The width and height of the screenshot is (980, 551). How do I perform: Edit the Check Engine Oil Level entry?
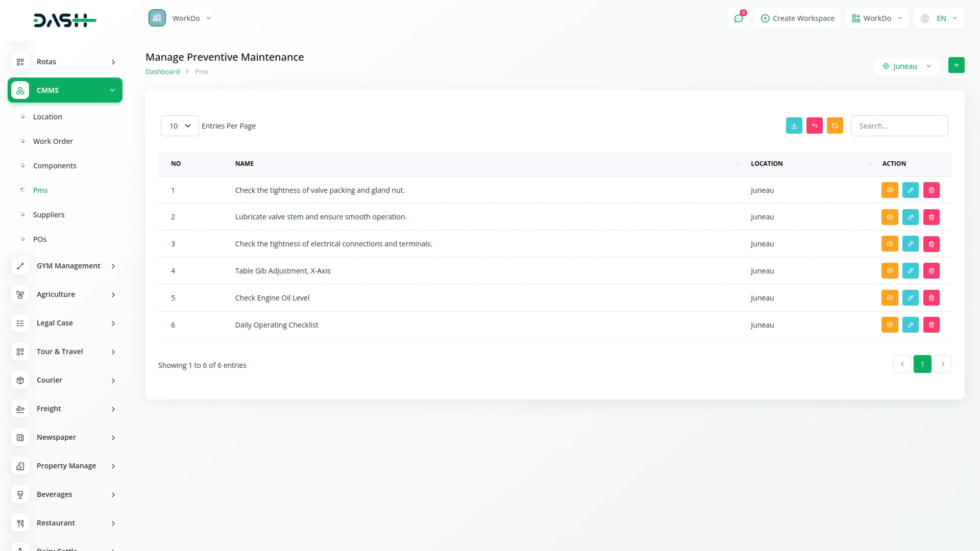910,298
